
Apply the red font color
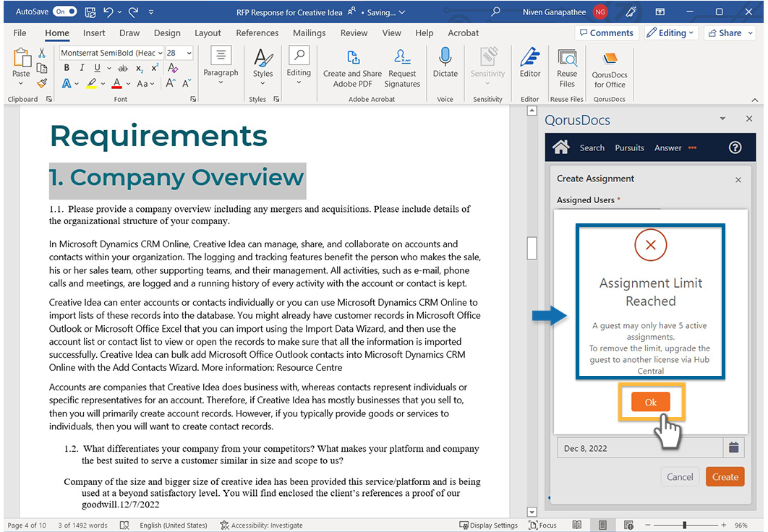click(x=116, y=84)
